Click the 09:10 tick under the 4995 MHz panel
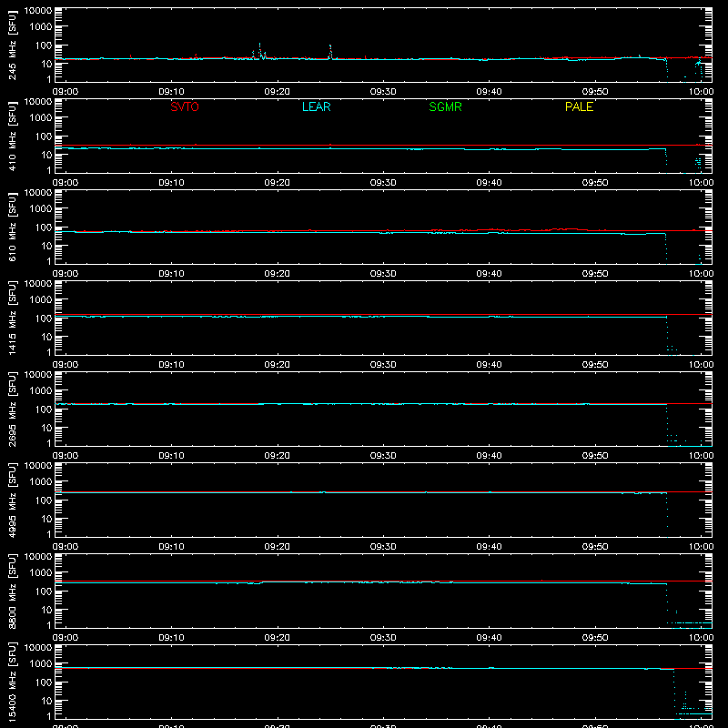728x728 pixels. coord(171,547)
